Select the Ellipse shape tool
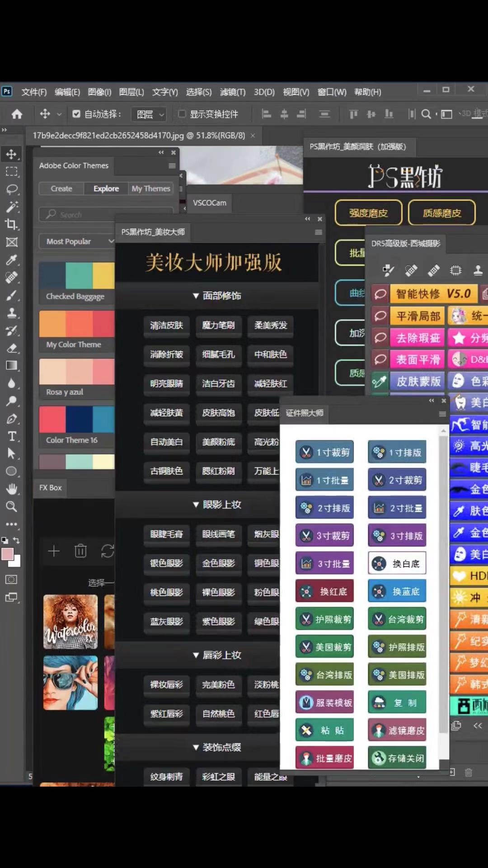 (12, 471)
